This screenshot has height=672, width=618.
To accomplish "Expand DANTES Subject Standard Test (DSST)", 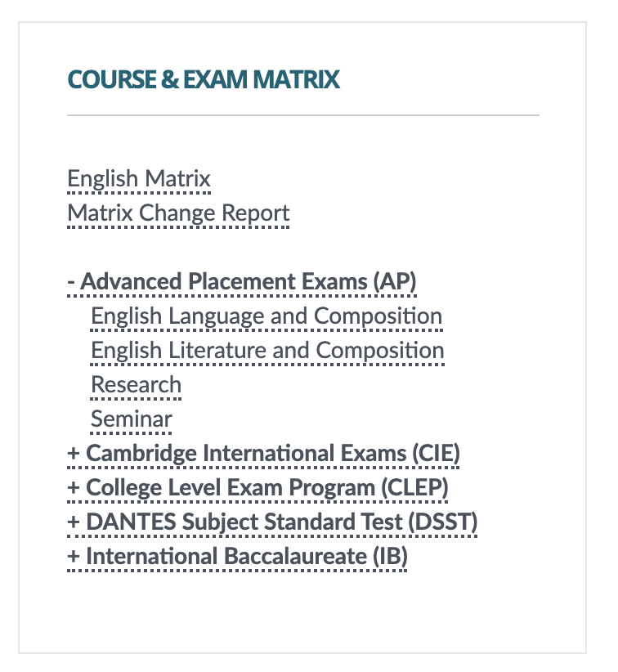I will 272,522.
